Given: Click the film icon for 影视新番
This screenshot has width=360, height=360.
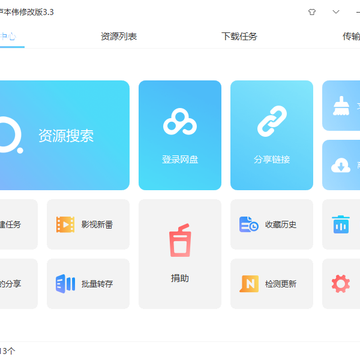Looking at the screenshot, I should [x=65, y=224].
